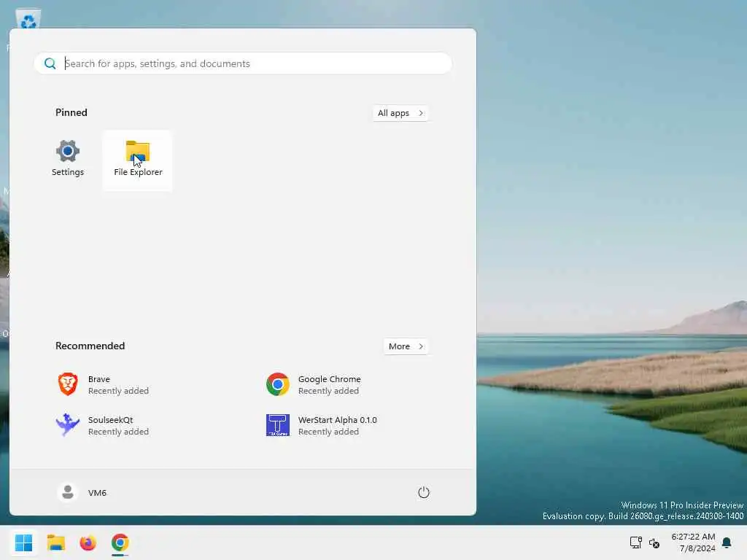Screen dimensions: 747x560
Task: Open the Recycle Bin desktop icon
Action: (28, 19)
